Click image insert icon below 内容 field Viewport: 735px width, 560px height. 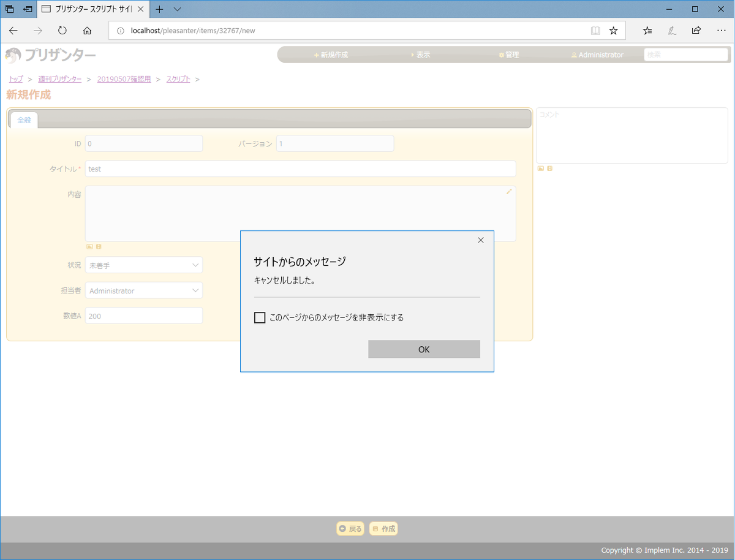(x=89, y=246)
